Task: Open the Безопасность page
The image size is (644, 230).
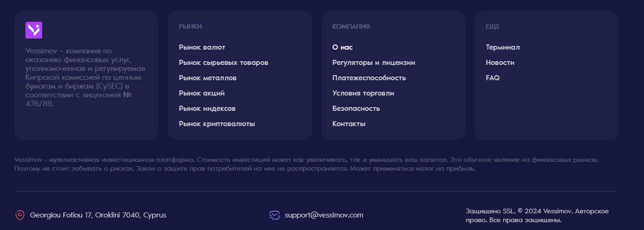Action: tap(356, 109)
